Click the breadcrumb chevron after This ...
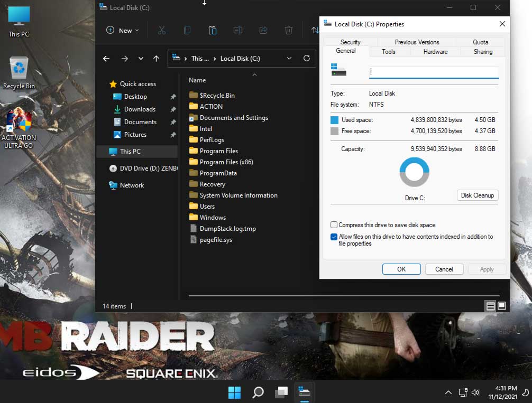 (215, 59)
